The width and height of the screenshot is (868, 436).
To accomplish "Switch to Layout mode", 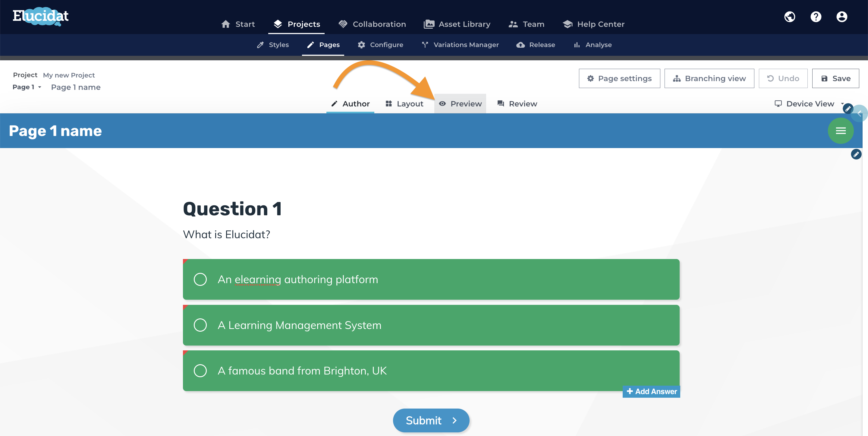I will click(x=404, y=103).
